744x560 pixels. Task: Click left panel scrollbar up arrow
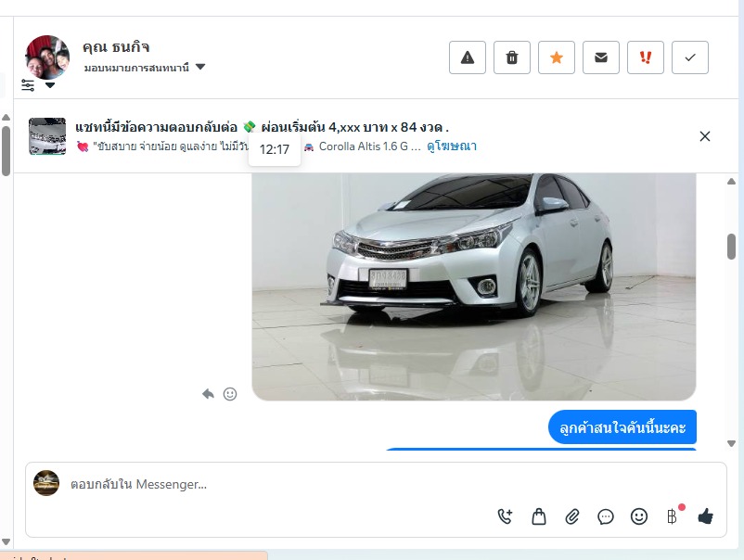coord(6,117)
